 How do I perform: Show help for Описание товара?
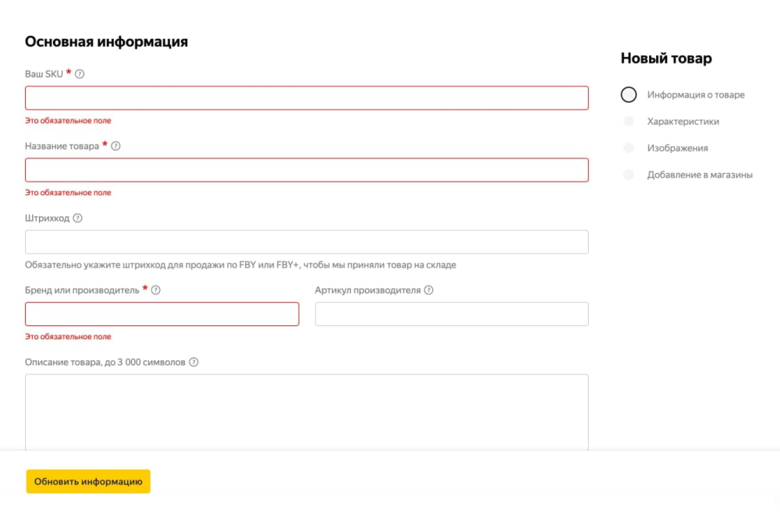coord(194,362)
